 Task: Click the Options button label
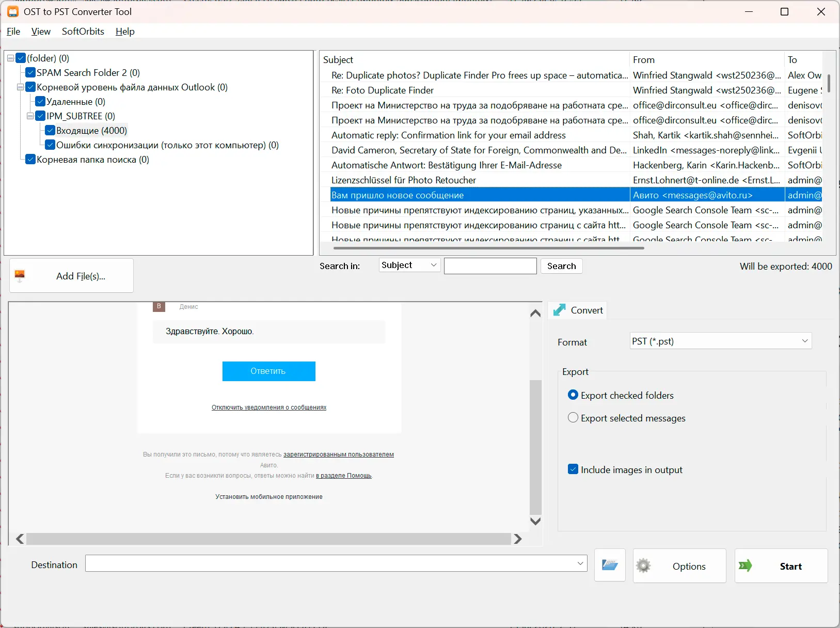(689, 566)
